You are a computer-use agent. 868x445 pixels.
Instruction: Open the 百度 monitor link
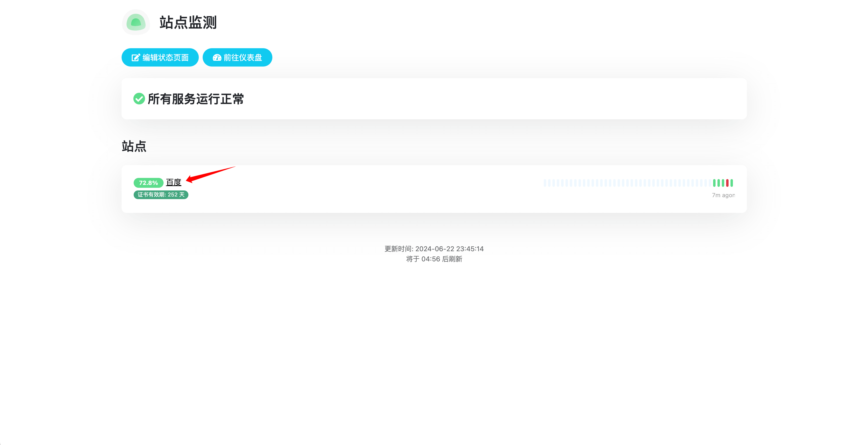(x=173, y=182)
